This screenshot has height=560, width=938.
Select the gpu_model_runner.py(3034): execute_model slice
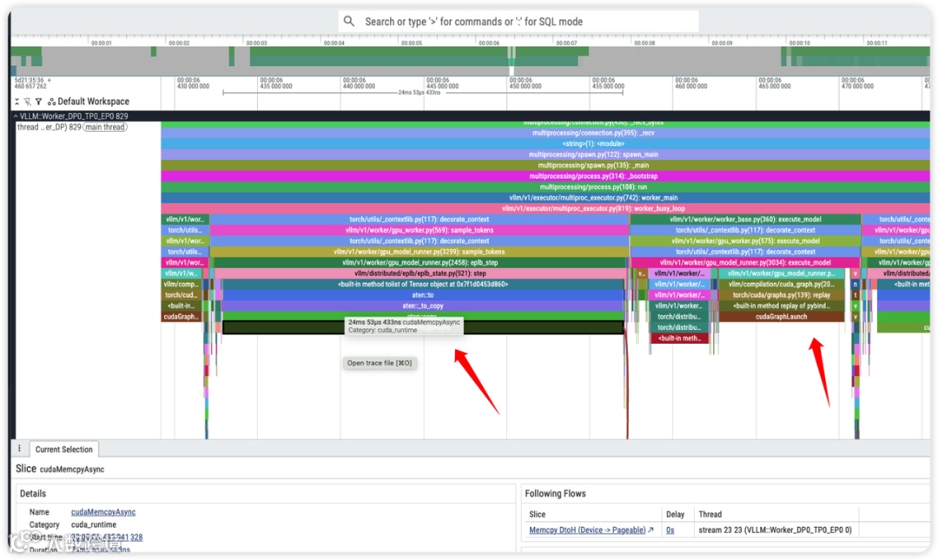click(745, 263)
